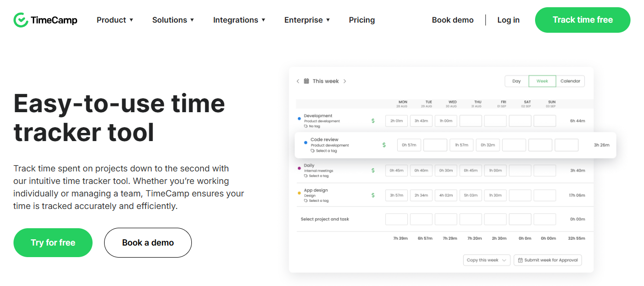Screen dimensions: 644x286
Task: Click the 1h 30m App design cell
Action: pos(496,195)
